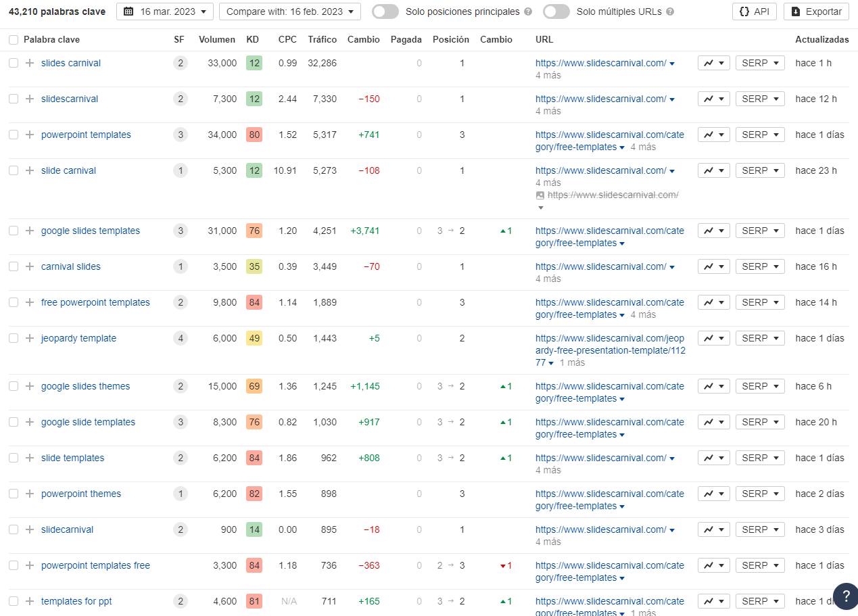Open trend chart for 'slides carnival' row
This screenshot has width=858, height=616.
pos(714,63)
